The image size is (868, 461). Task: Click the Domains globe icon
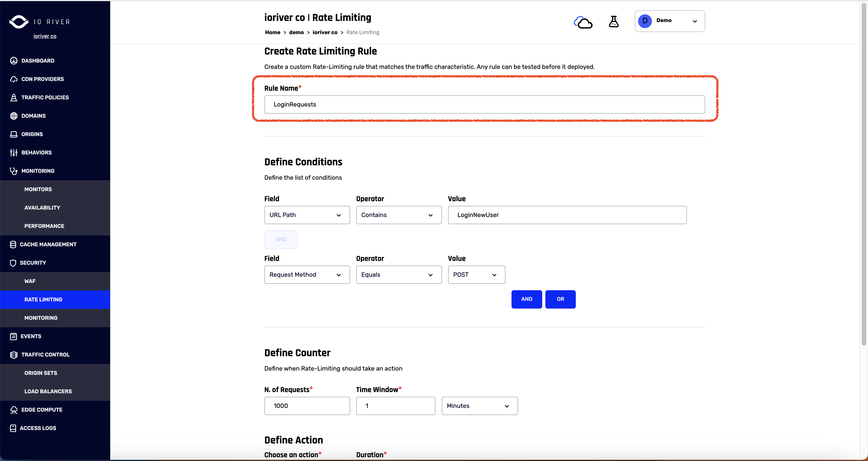click(13, 116)
